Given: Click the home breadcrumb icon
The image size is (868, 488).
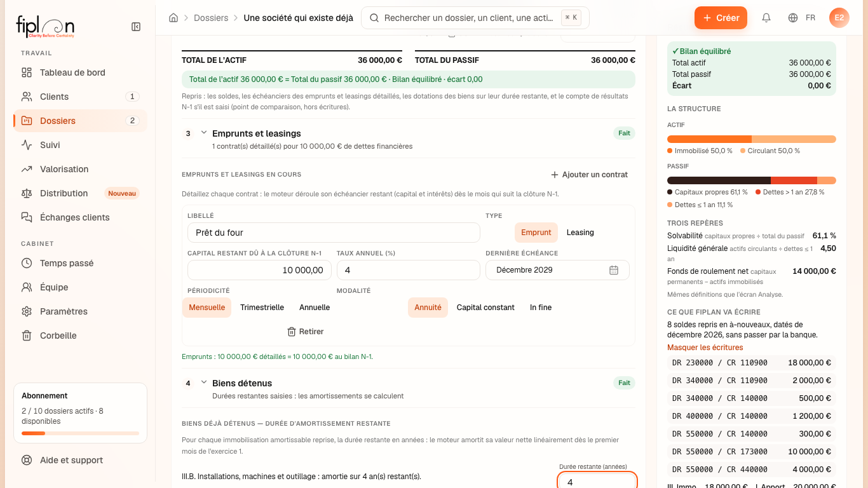Looking at the screenshot, I should pos(173,18).
